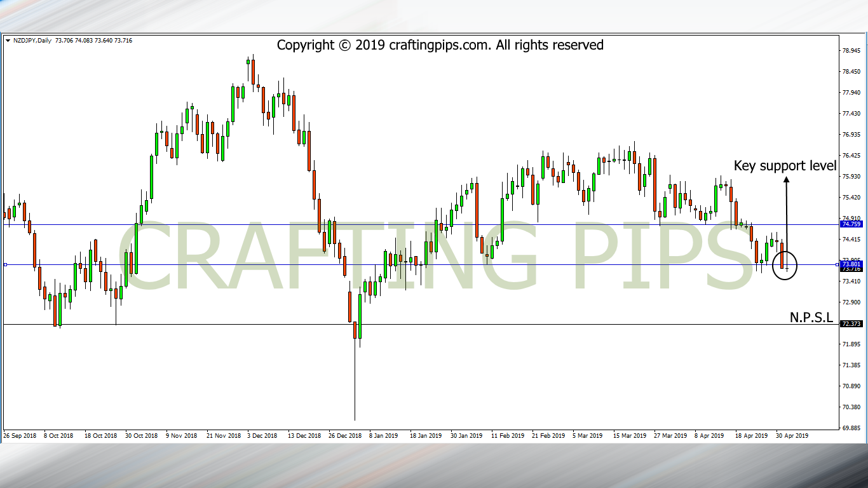
Task: Click the 18 Apr 2019 date label
Action: (752, 436)
